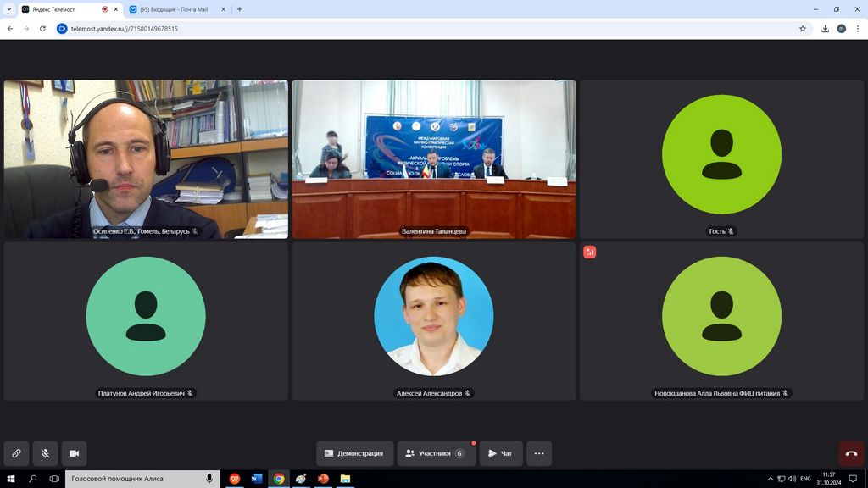Open the Чат panel
868x488 pixels.
pyautogui.click(x=500, y=453)
